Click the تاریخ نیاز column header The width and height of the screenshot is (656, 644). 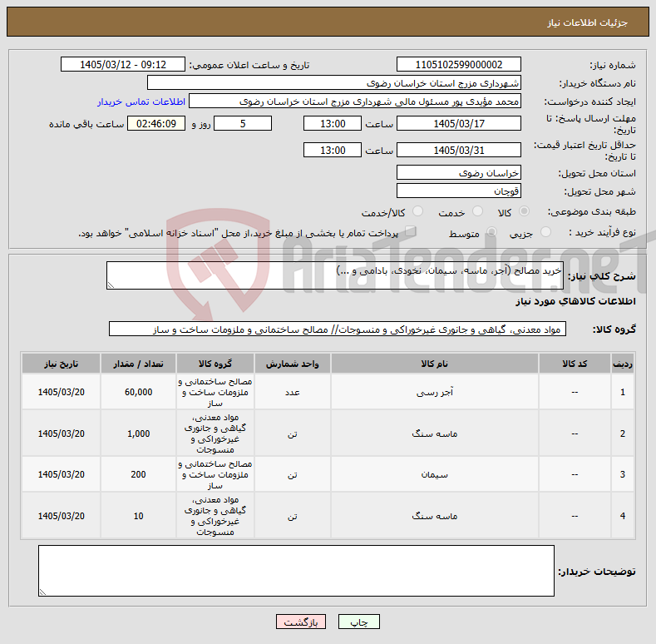click(61, 364)
